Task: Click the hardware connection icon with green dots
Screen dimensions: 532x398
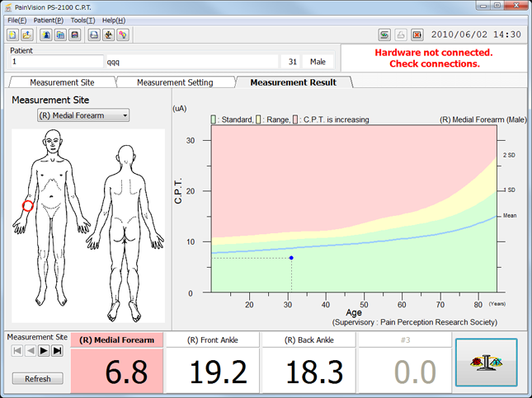Action: tap(384, 35)
